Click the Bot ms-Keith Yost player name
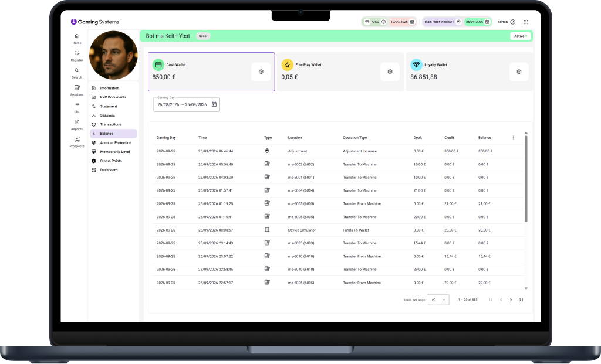The height and width of the screenshot is (364, 601). click(x=168, y=36)
